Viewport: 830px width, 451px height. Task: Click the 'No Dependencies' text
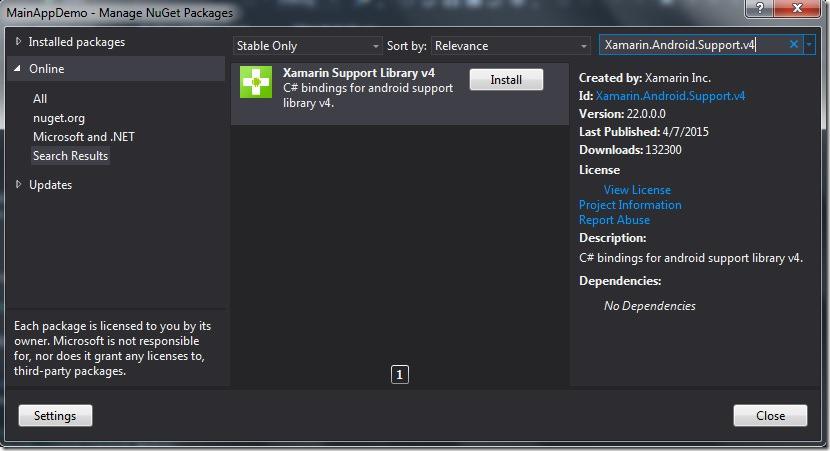click(649, 305)
